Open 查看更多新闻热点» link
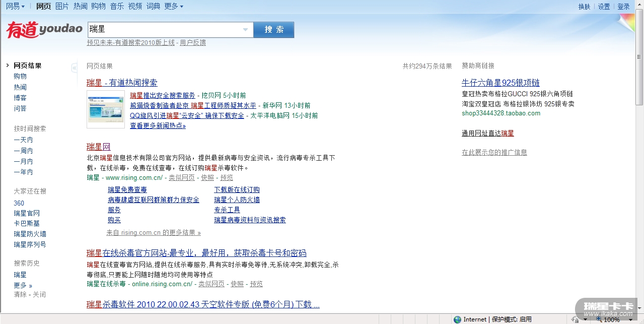The image size is (644, 324). tap(158, 125)
